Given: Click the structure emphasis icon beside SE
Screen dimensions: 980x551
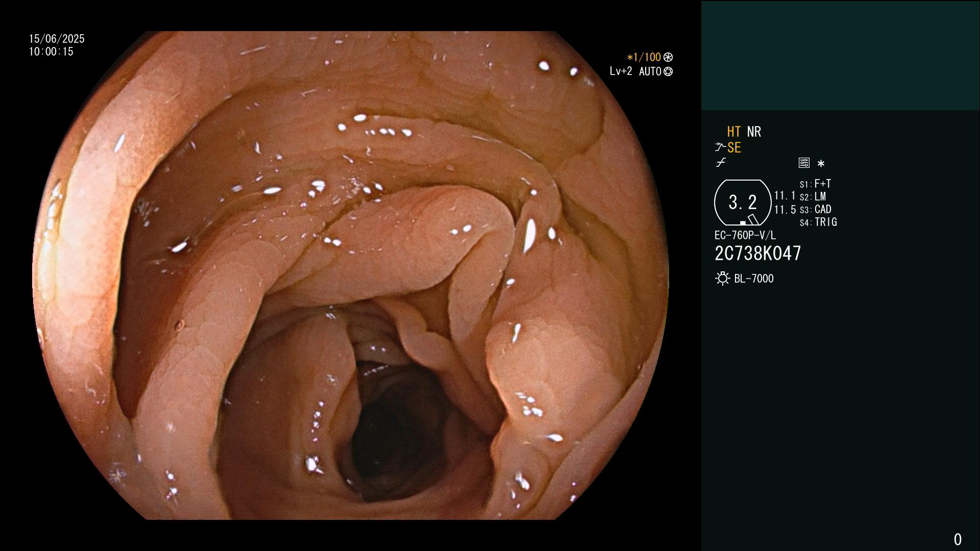Looking at the screenshot, I should point(720,147).
